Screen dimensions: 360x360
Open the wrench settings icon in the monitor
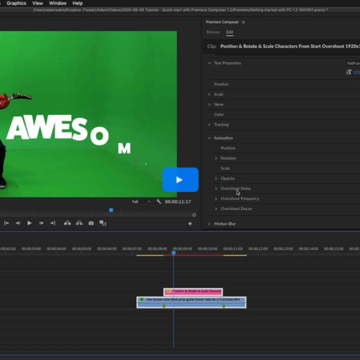159,202
